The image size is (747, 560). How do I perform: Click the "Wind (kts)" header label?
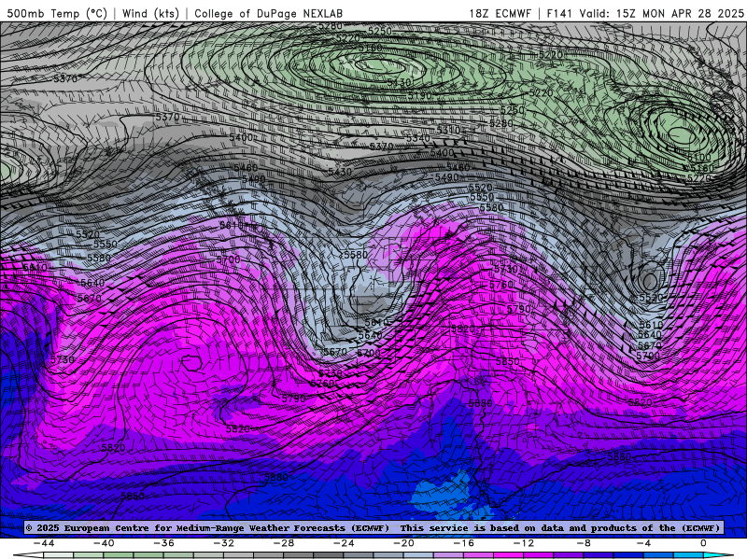pyautogui.click(x=150, y=13)
